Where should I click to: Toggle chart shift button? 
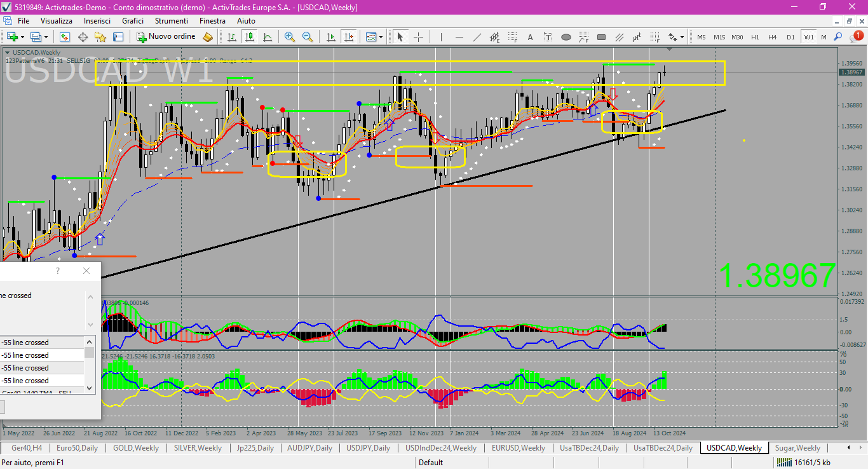[348, 37]
